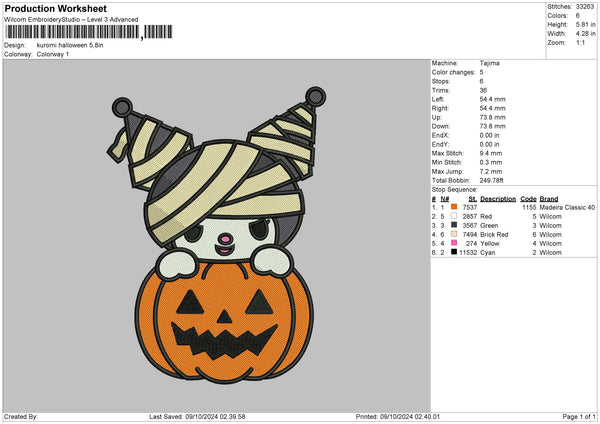Click the Brand column header
600x424 pixels.
(x=550, y=199)
